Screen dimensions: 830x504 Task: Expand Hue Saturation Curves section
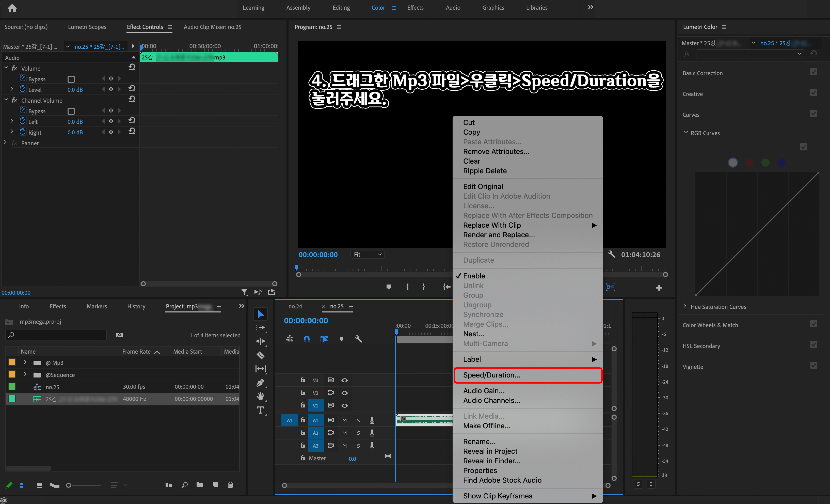[x=685, y=306]
